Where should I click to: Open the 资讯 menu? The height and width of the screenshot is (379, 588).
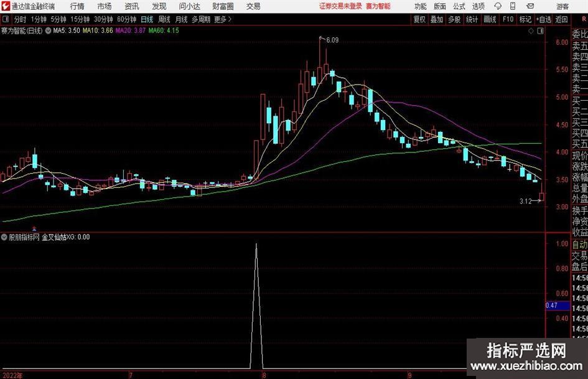(x=132, y=6)
